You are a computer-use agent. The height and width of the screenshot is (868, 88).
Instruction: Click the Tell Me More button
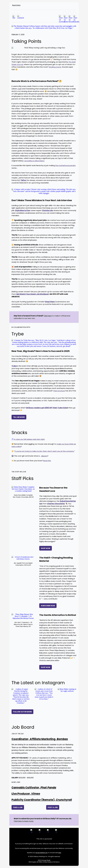19,417
